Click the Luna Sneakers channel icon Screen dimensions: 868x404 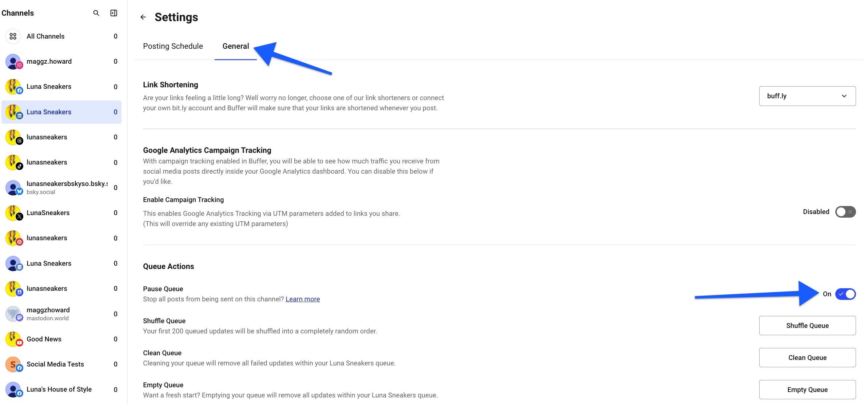point(13,111)
